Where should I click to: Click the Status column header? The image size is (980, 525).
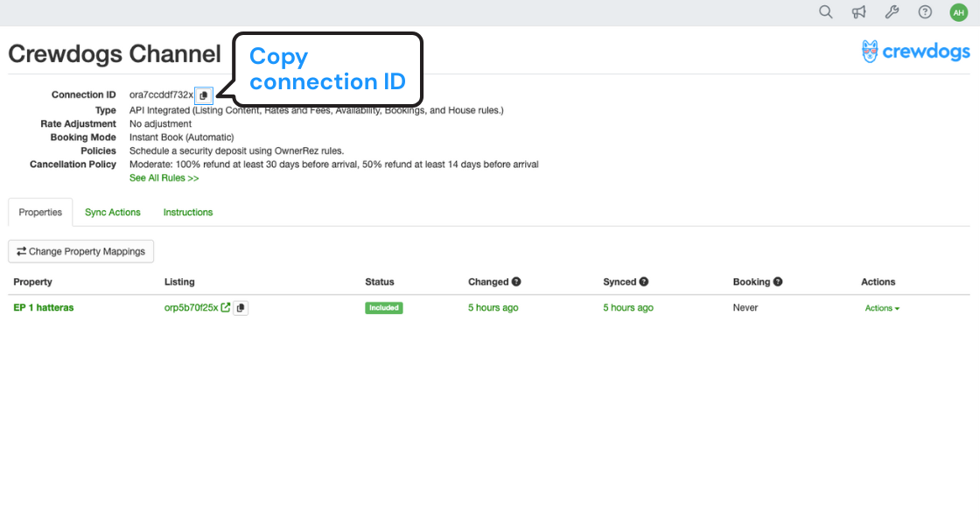(380, 282)
